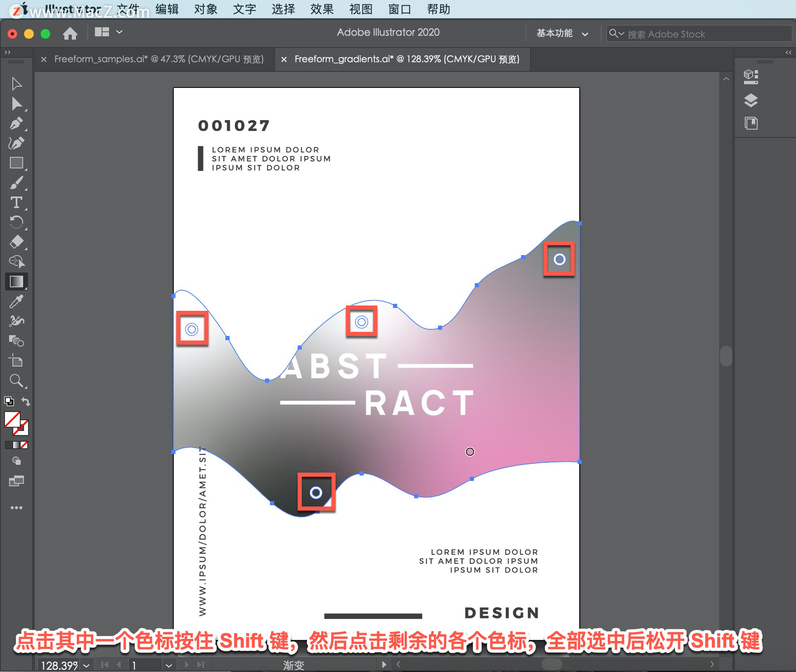Switch to Freeform_samples.ai tab
Screen dimensions: 796x672
159,59
